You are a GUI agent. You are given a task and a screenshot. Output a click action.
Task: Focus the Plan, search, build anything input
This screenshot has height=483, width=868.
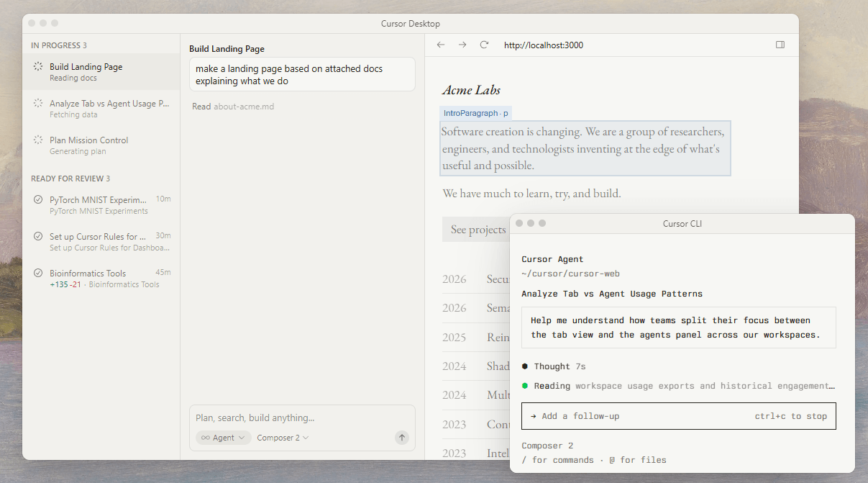coord(302,417)
